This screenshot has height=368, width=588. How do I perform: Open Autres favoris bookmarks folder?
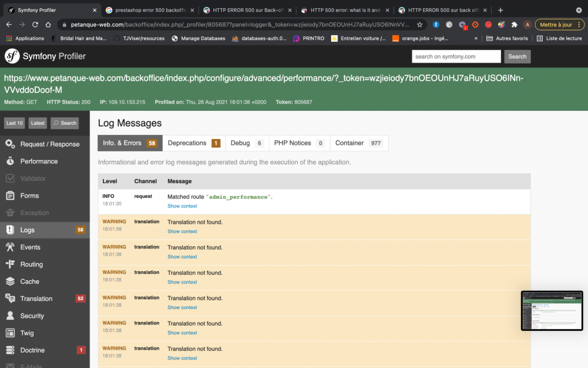(507, 38)
